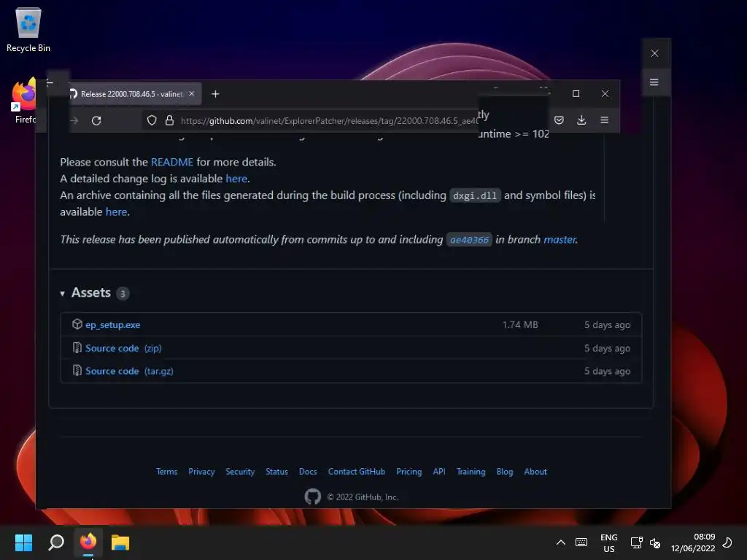Click the github.com URL address bar
Image resolution: width=747 pixels, height=560 pixels.
329,121
